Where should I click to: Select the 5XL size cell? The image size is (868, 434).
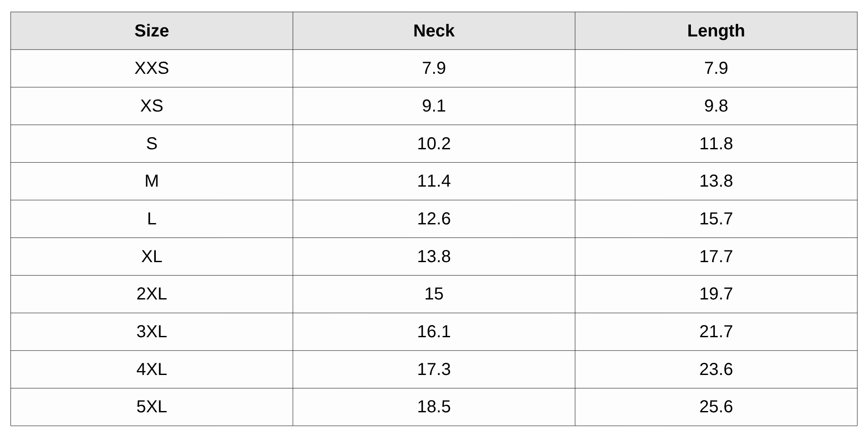[151, 407]
